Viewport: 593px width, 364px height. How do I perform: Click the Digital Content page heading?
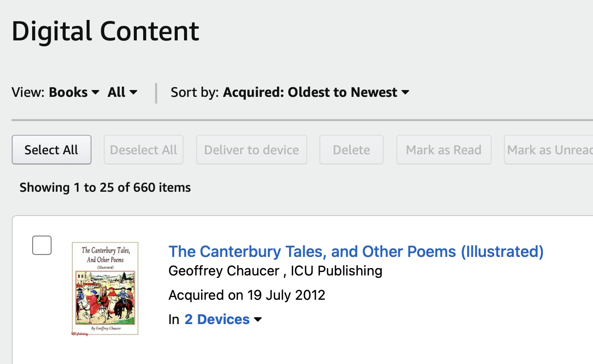pyautogui.click(x=105, y=31)
